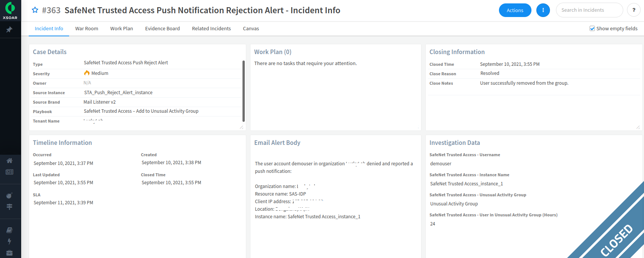Open the help question mark button
The height and width of the screenshot is (258, 644).
[x=633, y=10]
